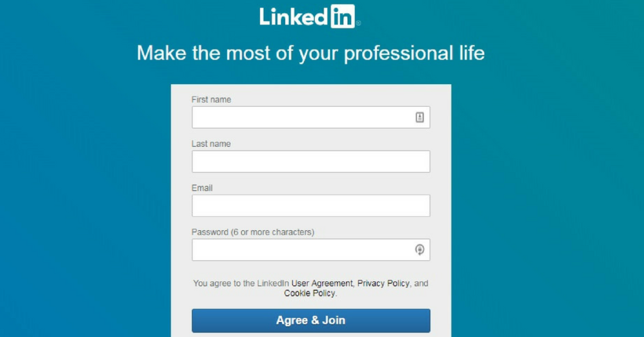The height and width of the screenshot is (337, 644).
Task: Click the registered trademark symbol beside the logo
Action: pos(358,23)
